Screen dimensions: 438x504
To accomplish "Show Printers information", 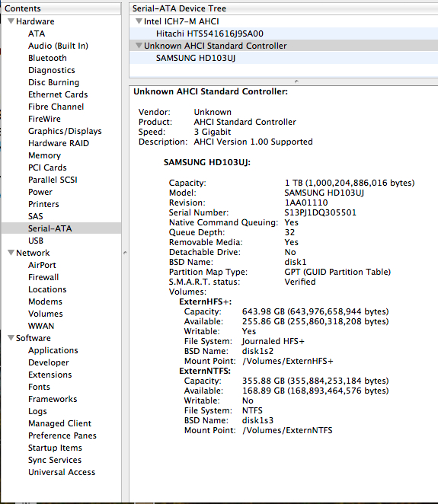I will point(43,205).
